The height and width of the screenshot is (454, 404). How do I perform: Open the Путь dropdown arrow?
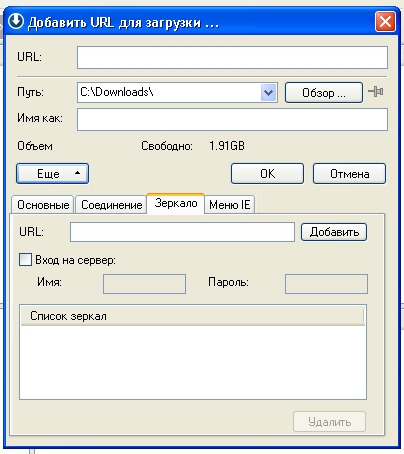[269, 92]
